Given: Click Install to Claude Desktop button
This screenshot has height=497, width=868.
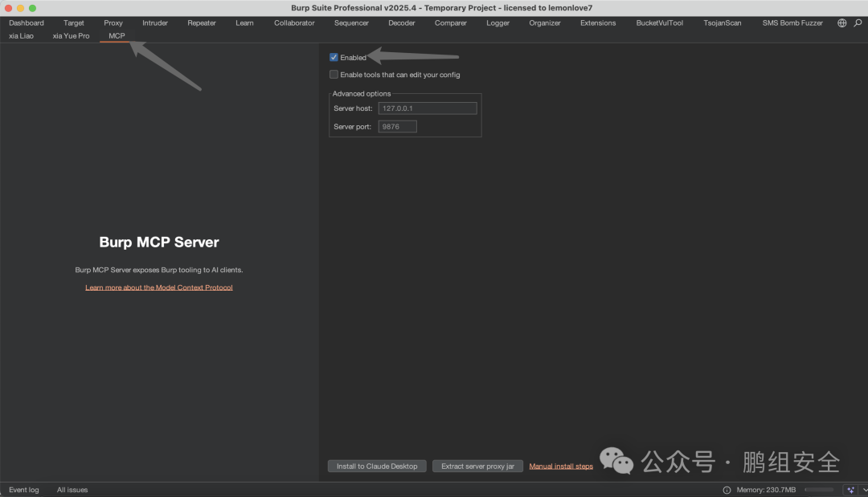Looking at the screenshot, I should (x=377, y=466).
